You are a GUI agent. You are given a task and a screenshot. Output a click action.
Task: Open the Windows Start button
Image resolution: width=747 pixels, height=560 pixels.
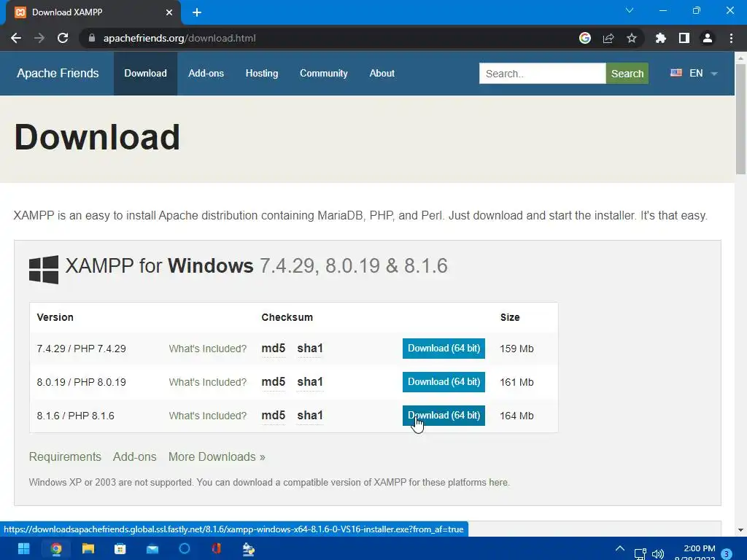tap(24, 549)
